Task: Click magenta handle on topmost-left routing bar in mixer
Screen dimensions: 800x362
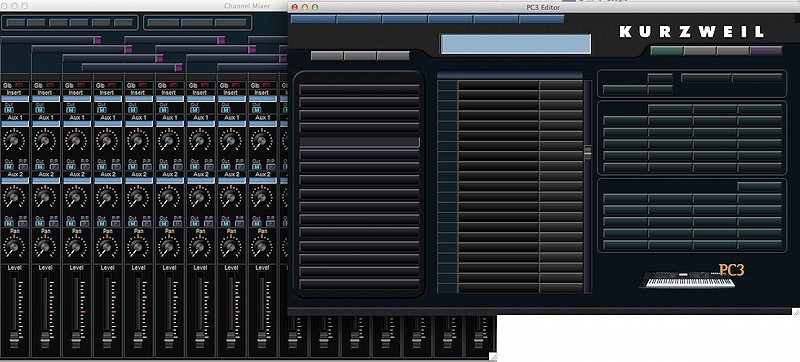Action: [97, 40]
